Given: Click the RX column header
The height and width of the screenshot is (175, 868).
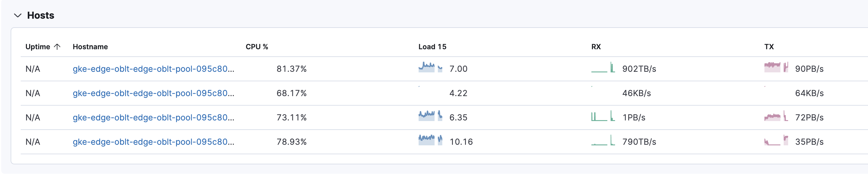Looking at the screenshot, I should point(596,47).
